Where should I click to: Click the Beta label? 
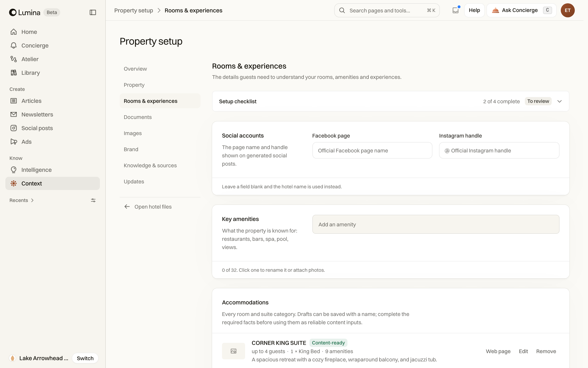(x=52, y=12)
